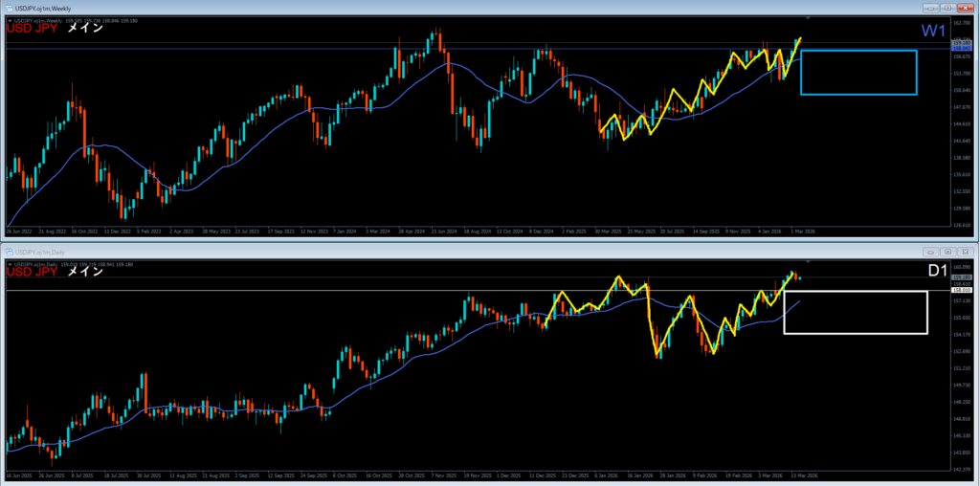Expand the one-click trading arrow on the Daily chart
This screenshot has height=486, width=980.
10,265
